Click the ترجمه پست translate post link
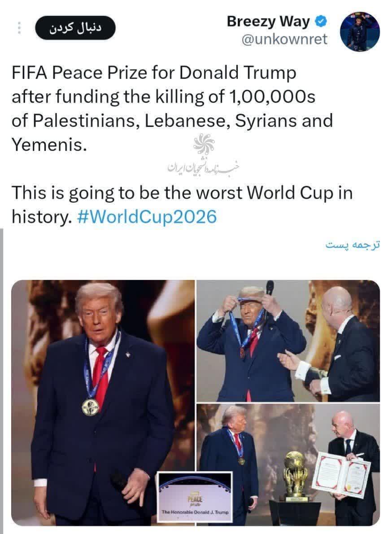Screen dimensions: 392x534 click(353, 245)
